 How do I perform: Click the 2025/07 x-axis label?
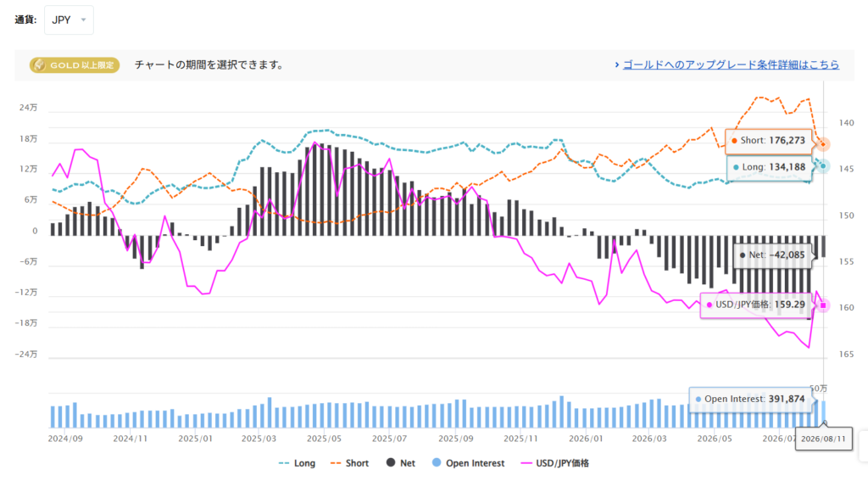pos(390,439)
